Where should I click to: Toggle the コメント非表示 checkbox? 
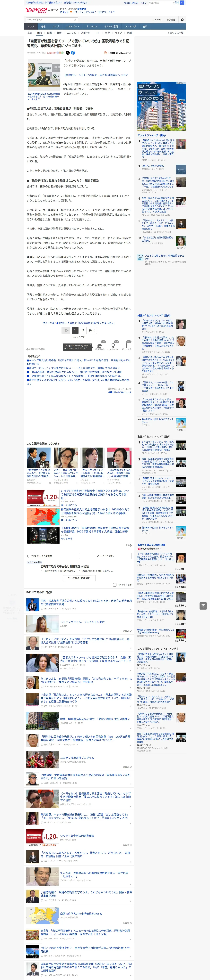click(115, 585)
